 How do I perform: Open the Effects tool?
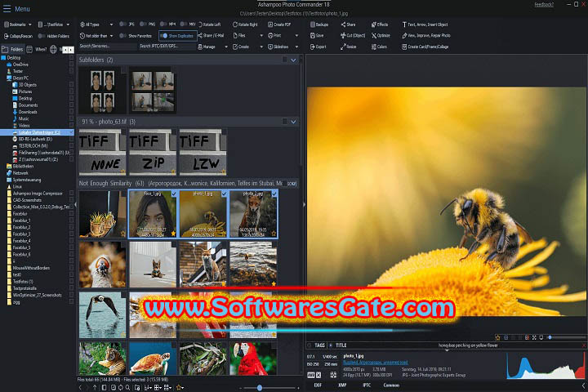(x=380, y=24)
